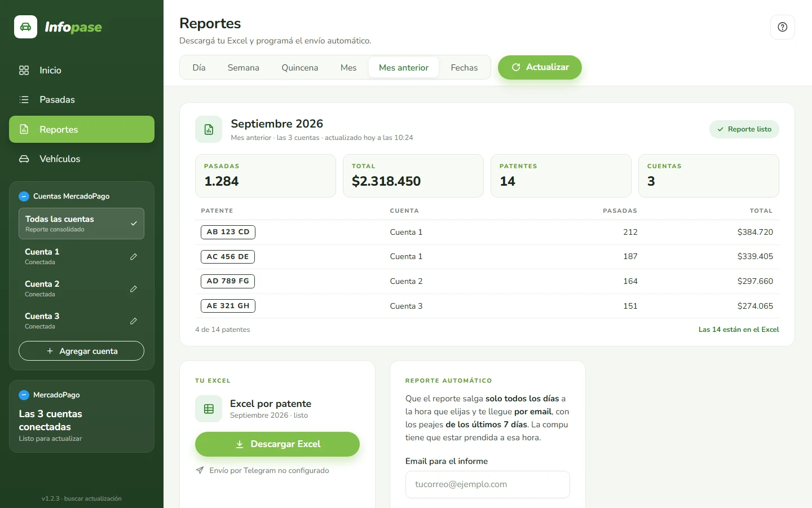Open Vehículos in the sidebar
Image resolution: width=812 pixels, height=508 pixels.
click(x=82, y=159)
